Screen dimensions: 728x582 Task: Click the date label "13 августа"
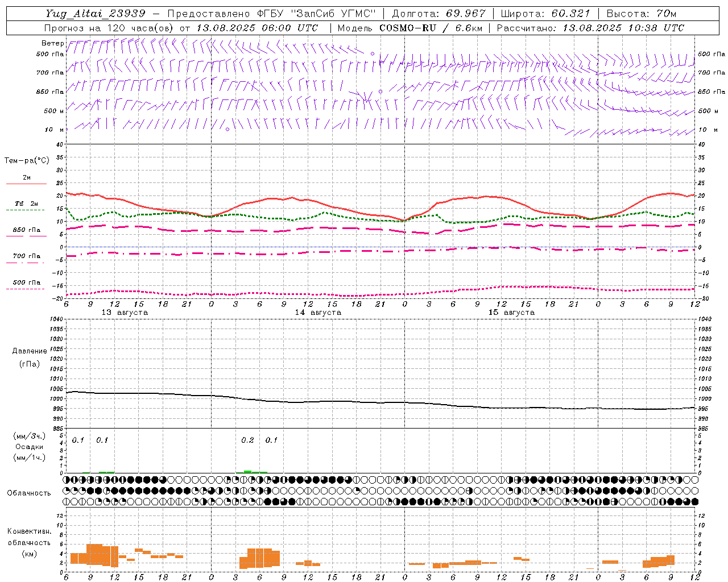click(x=125, y=313)
